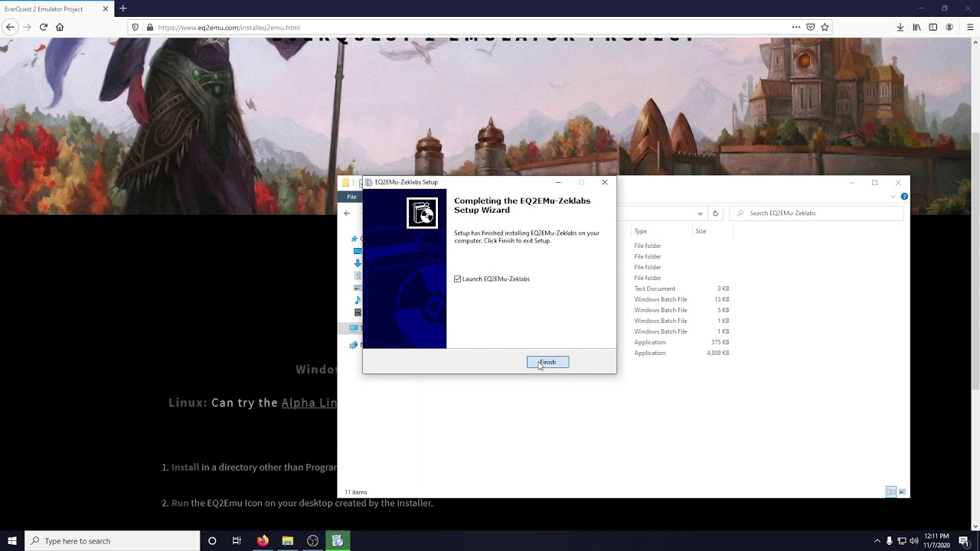
Task: Save page to Pocket
Action: (811, 27)
